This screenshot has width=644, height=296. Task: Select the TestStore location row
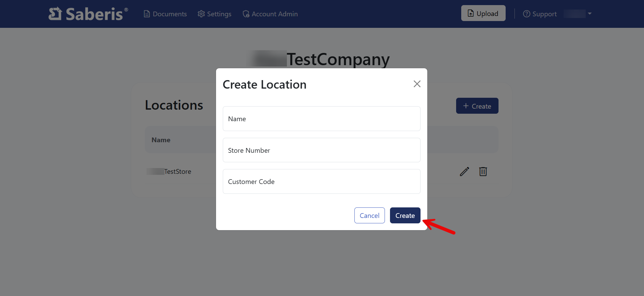coord(178,172)
